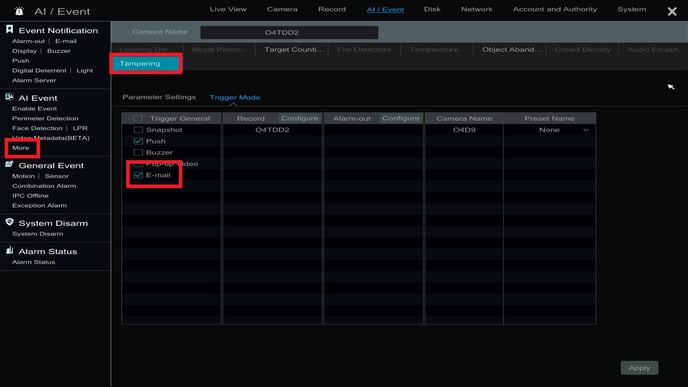Viewport: 688px width, 387px height.
Task: Open the E-mail notification sidebar link
Action: (x=66, y=41)
